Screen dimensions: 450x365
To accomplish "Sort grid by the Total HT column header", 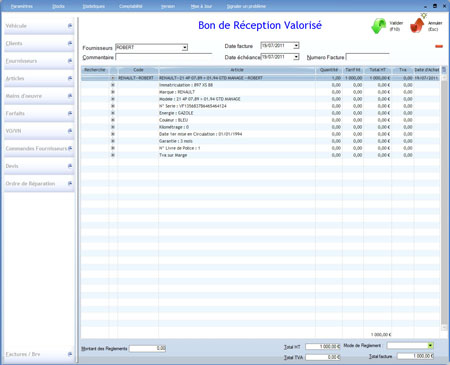I will [377, 70].
